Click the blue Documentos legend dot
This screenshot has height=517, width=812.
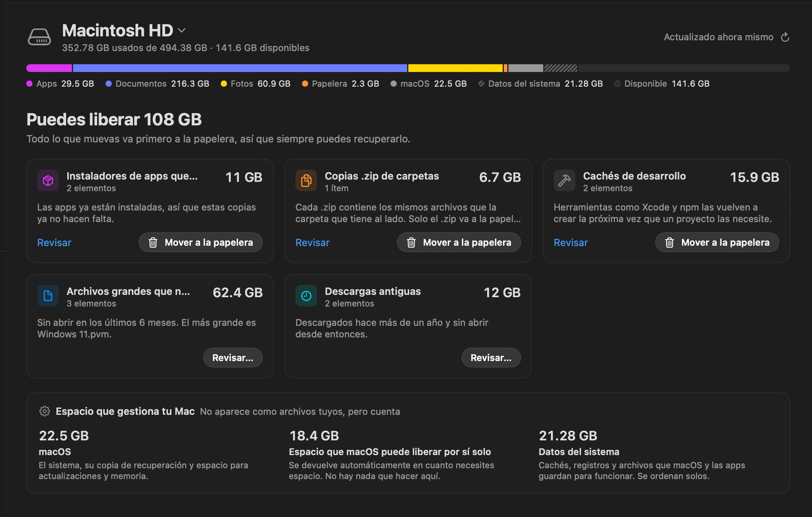click(109, 84)
